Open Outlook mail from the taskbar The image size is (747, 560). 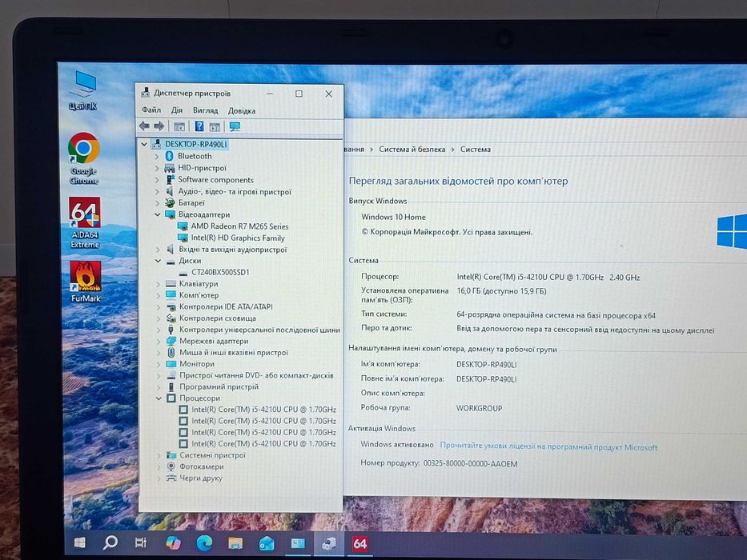(x=267, y=543)
